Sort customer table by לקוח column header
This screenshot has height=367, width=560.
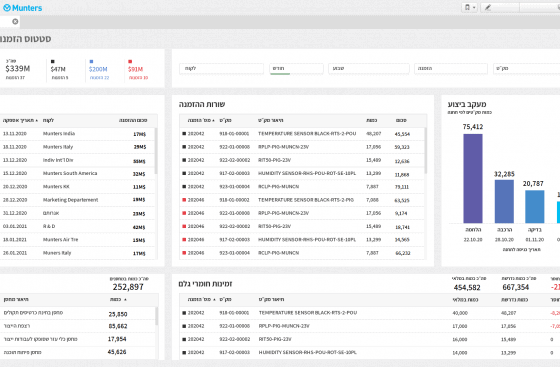[48, 120]
